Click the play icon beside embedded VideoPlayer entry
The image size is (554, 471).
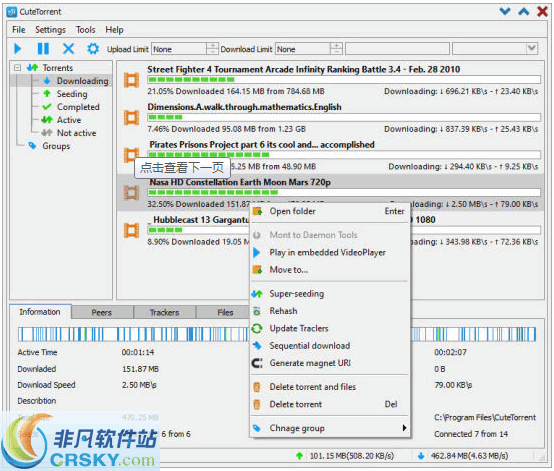(x=257, y=252)
